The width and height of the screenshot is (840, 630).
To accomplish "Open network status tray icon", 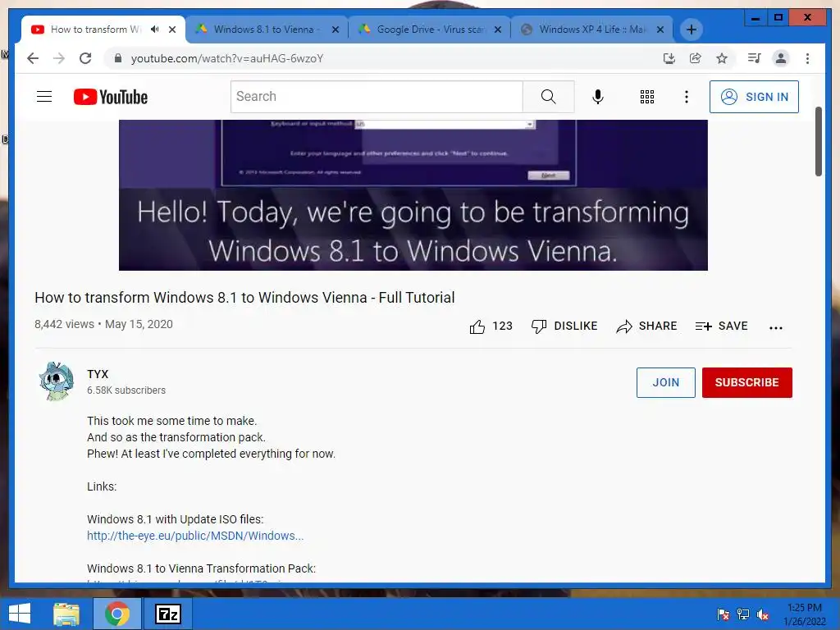I will (x=743, y=614).
